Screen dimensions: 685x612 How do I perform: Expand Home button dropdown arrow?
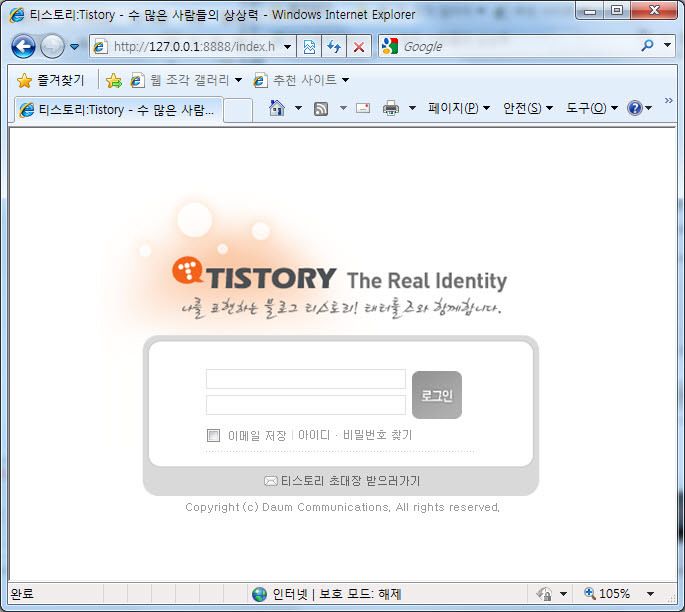[x=298, y=107]
